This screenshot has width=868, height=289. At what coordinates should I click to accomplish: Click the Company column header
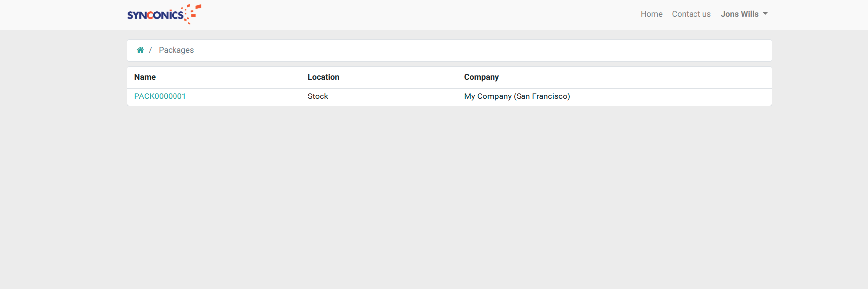click(x=481, y=77)
